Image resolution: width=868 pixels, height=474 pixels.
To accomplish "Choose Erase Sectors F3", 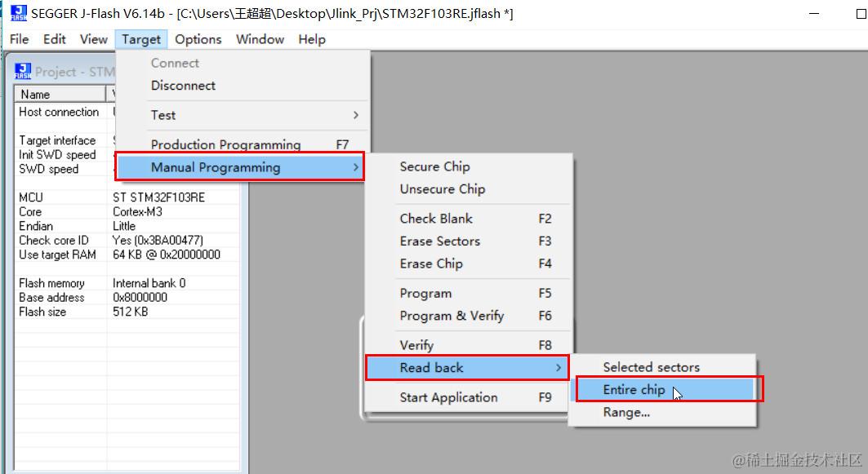I will [x=469, y=241].
